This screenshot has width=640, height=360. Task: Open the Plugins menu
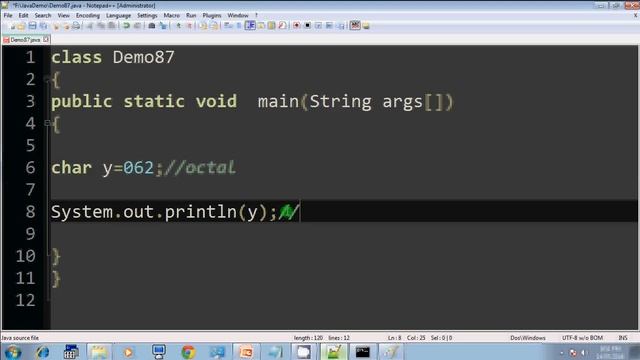click(212, 16)
